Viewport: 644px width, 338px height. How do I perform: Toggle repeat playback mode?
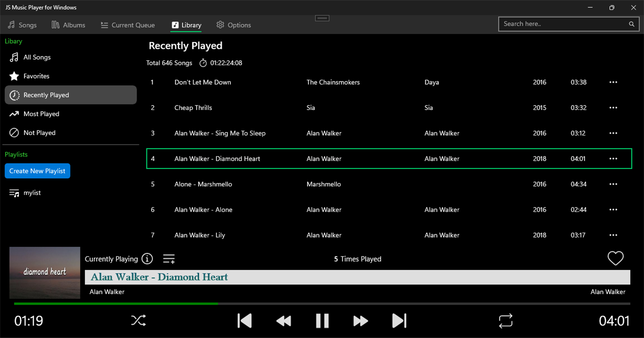505,321
